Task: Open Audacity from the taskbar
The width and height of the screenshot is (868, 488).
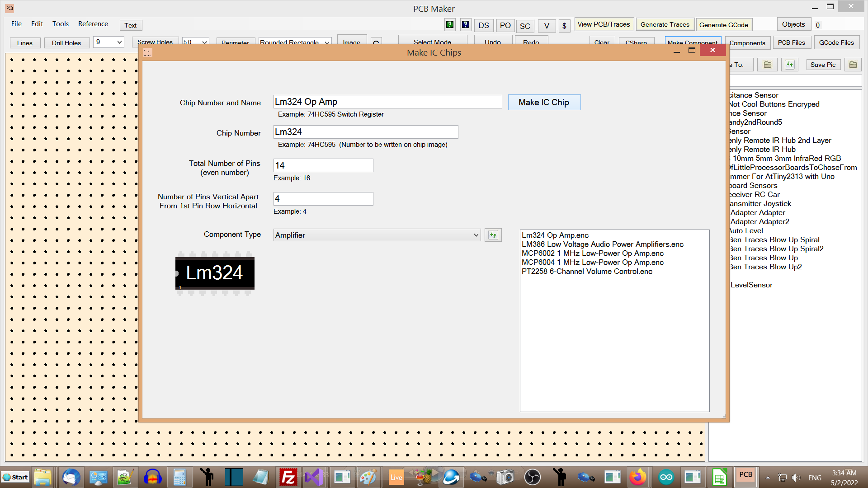Action: point(152,477)
